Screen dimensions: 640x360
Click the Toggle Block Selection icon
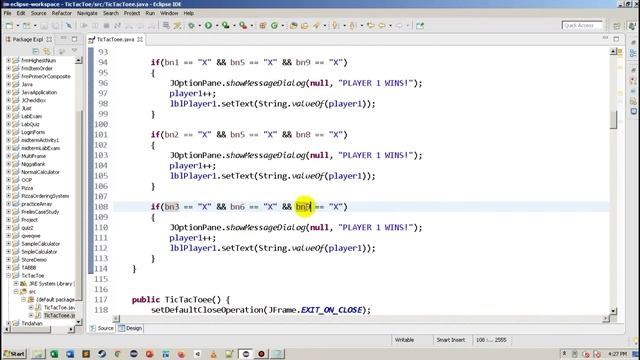(x=166, y=26)
